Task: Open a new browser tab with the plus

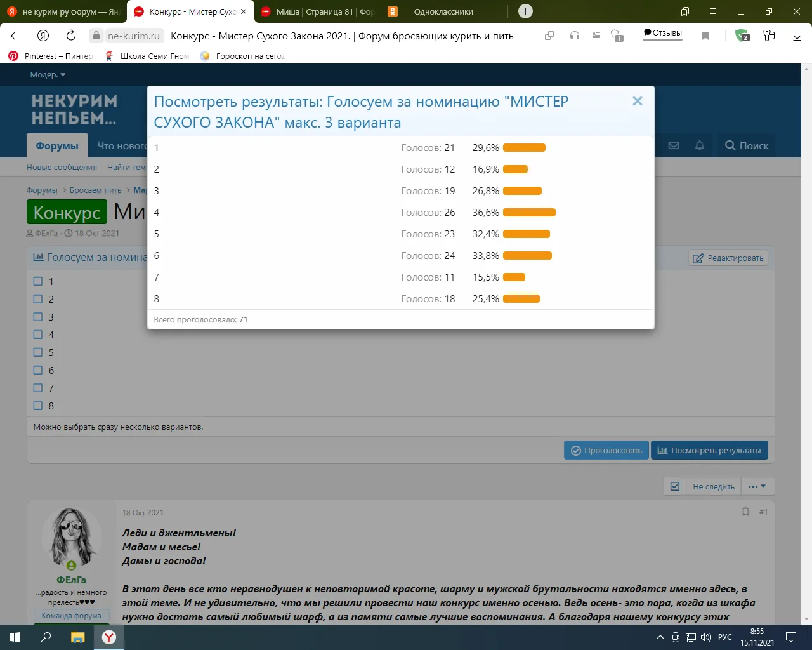Action: click(x=525, y=11)
